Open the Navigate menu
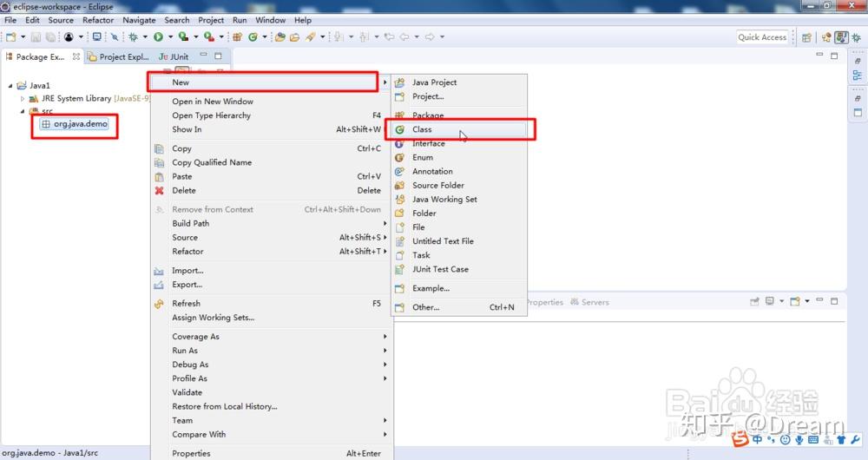This screenshot has width=868, height=460. tap(139, 20)
